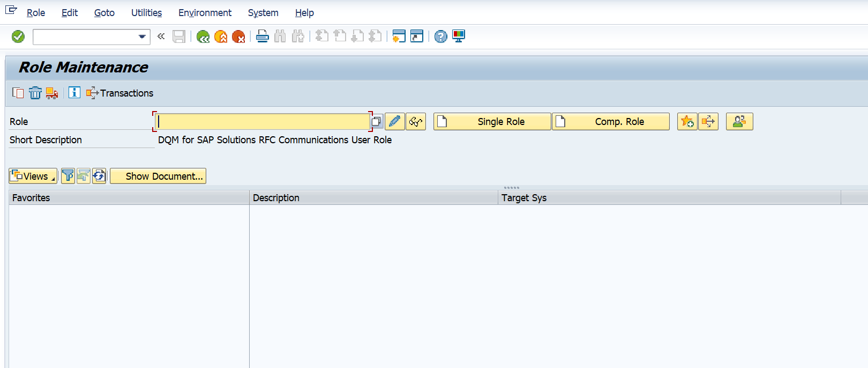The height and width of the screenshot is (368, 868).
Task: Expand the Views dropdown button
Action: pyautogui.click(x=33, y=176)
